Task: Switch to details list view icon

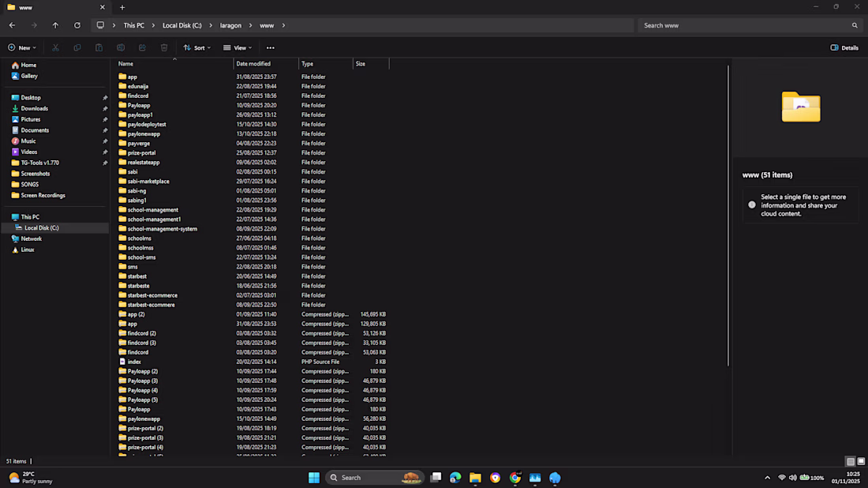Action: [x=851, y=461]
